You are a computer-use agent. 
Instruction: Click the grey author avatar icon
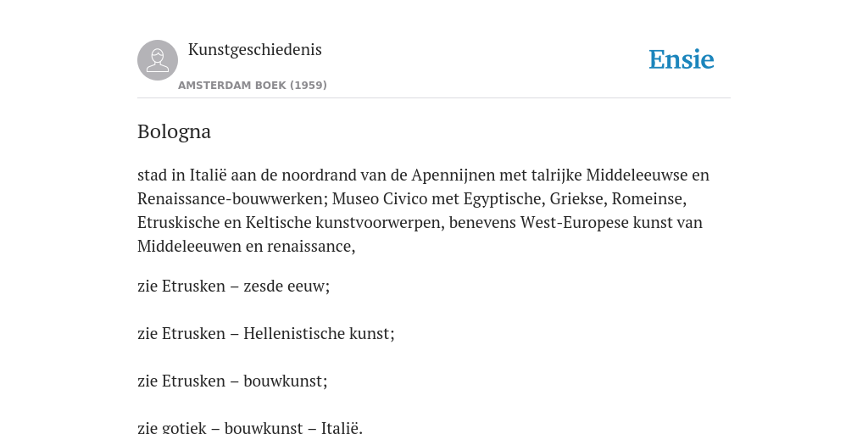158,60
